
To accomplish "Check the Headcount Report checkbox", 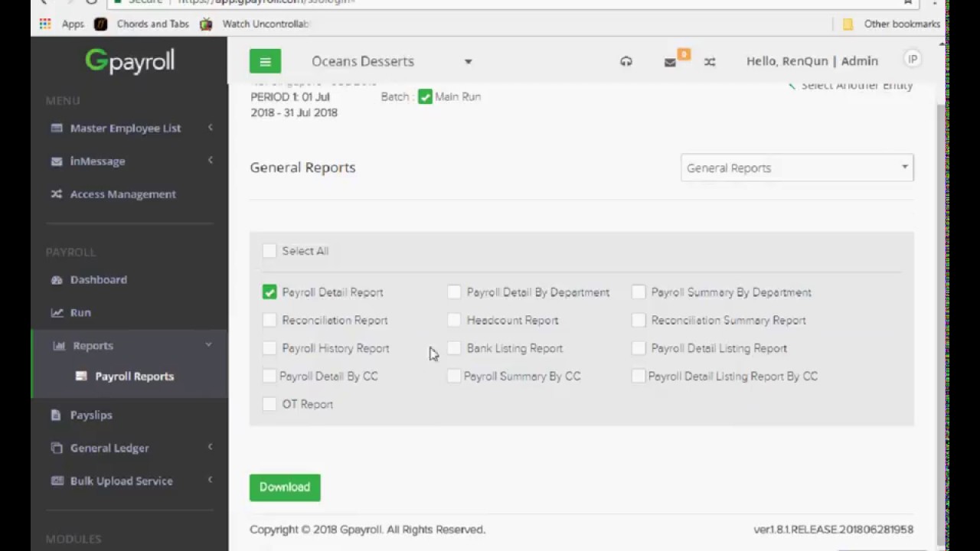I will click(x=454, y=321).
